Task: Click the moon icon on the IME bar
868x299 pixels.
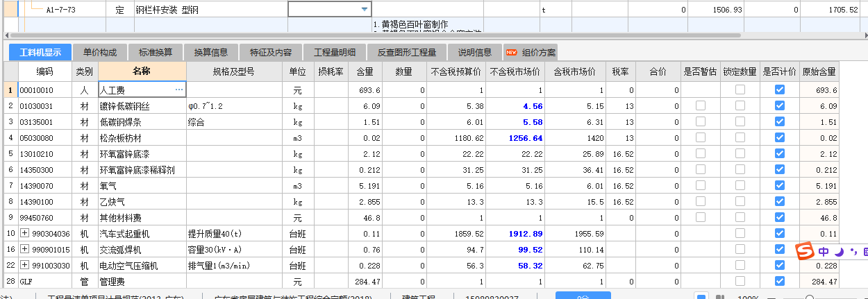Action: point(838,253)
